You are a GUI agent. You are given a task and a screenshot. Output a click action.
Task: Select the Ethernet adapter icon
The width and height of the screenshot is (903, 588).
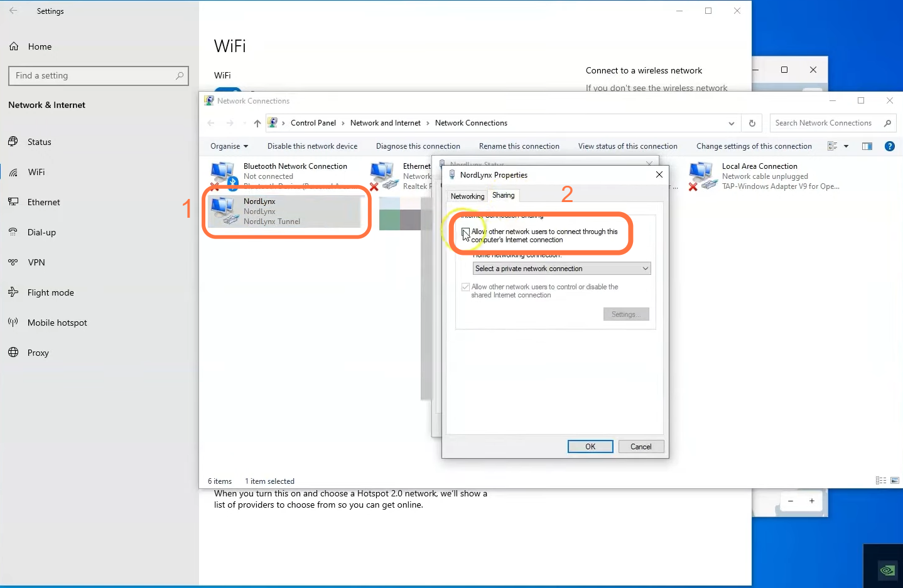pos(383,176)
